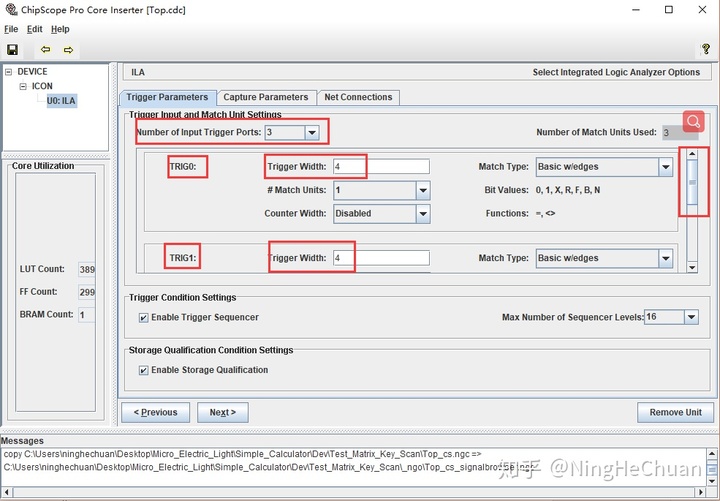
Task: Open TRIG1 Match Type dropdown
Action: click(665, 259)
